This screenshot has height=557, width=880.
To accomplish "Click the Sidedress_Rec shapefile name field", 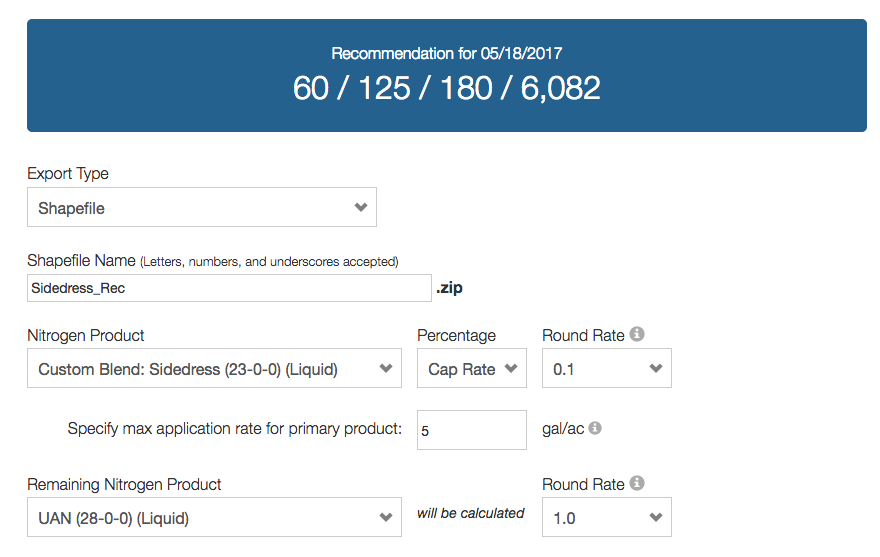I will coord(230,288).
